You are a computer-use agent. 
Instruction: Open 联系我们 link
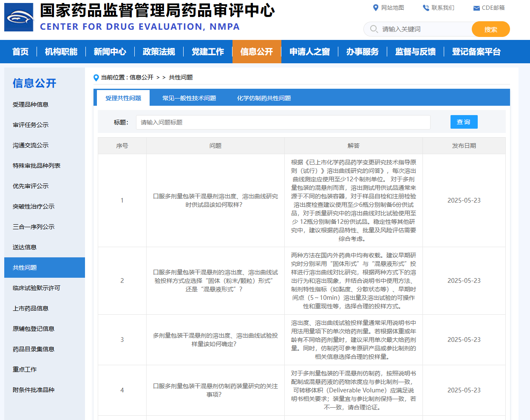click(442, 8)
